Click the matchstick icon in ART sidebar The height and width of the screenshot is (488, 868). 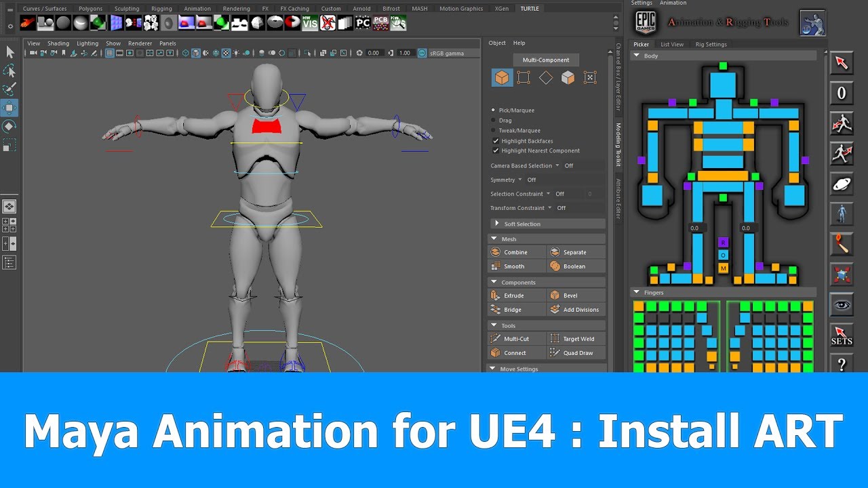(842, 244)
